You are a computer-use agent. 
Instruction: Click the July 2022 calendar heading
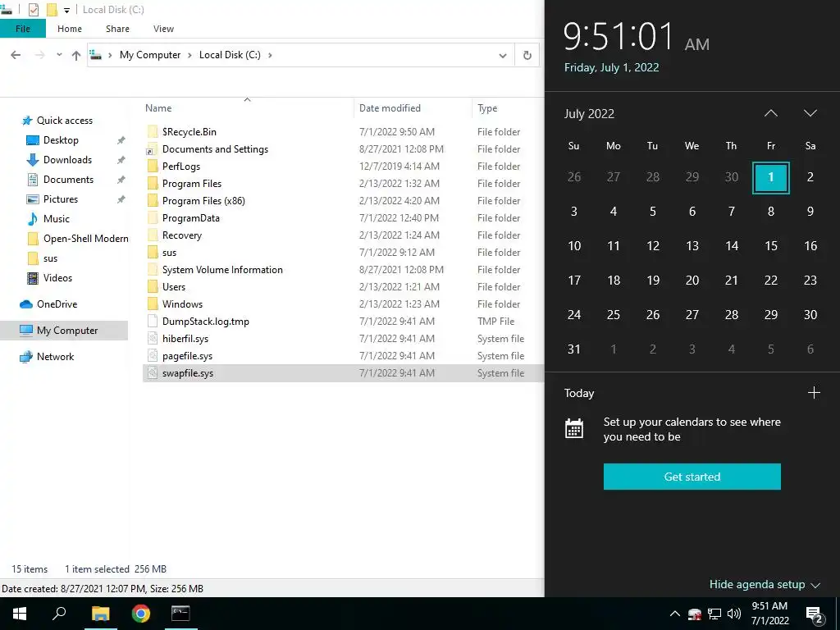589,113
